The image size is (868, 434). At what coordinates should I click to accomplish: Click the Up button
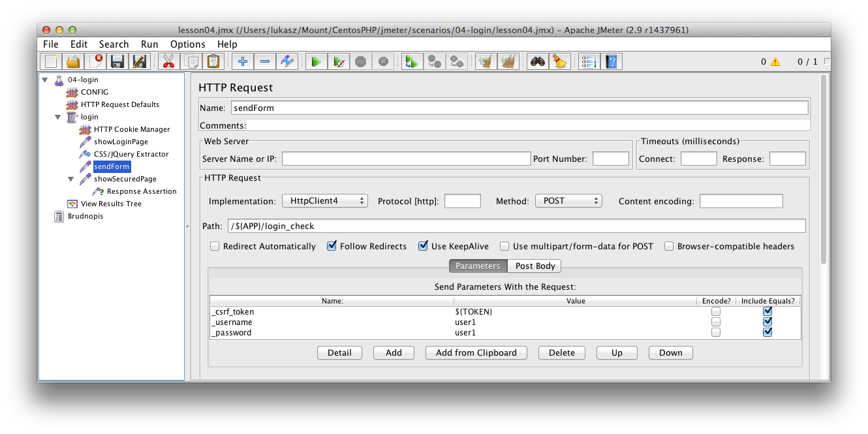pyautogui.click(x=617, y=352)
